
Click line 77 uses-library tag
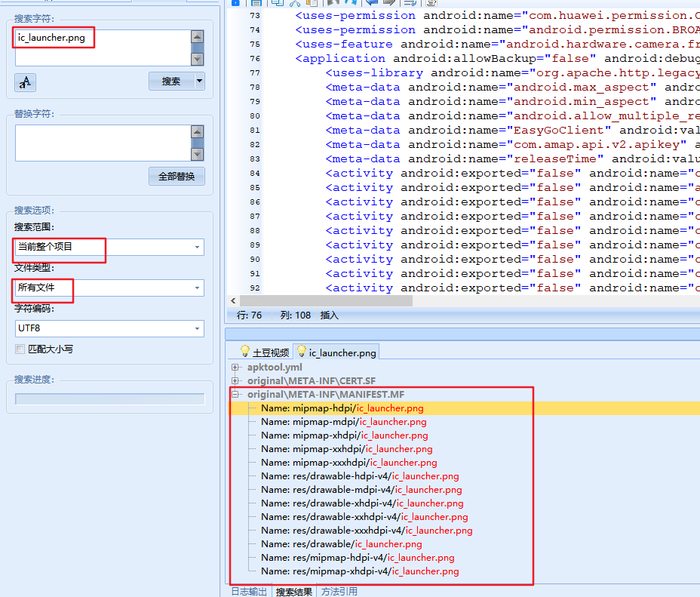point(512,72)
